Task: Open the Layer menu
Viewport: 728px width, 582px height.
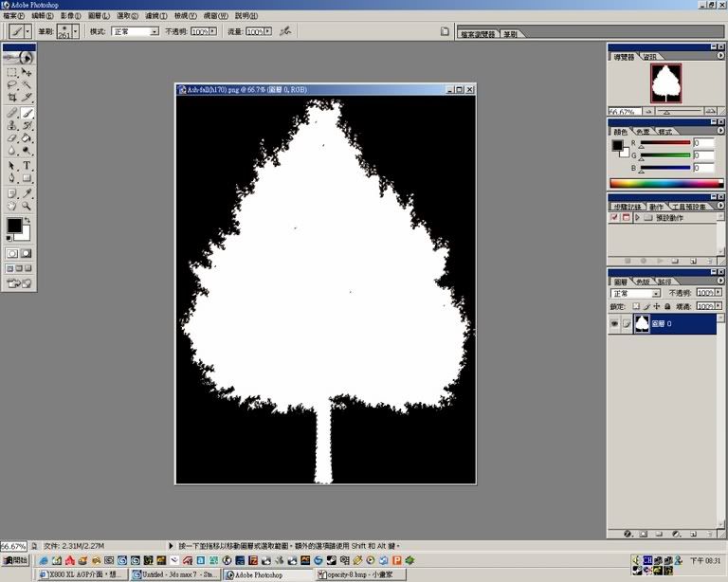Action: click(99, 16)
